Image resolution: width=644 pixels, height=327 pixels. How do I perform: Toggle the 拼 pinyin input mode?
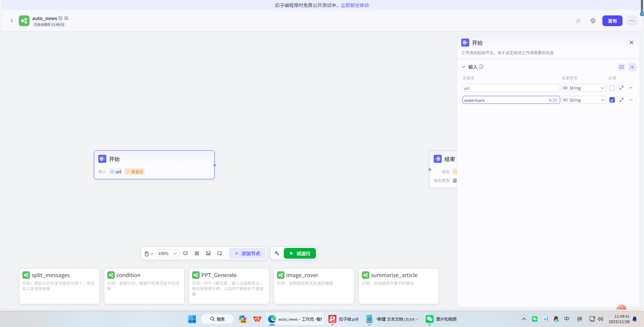pos(580,319)
